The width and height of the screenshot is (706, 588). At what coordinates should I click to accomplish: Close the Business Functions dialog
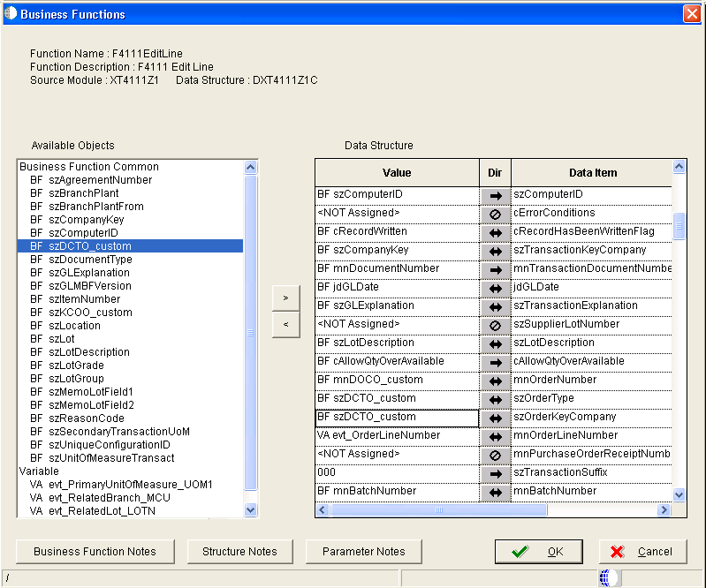click(692, 13)
